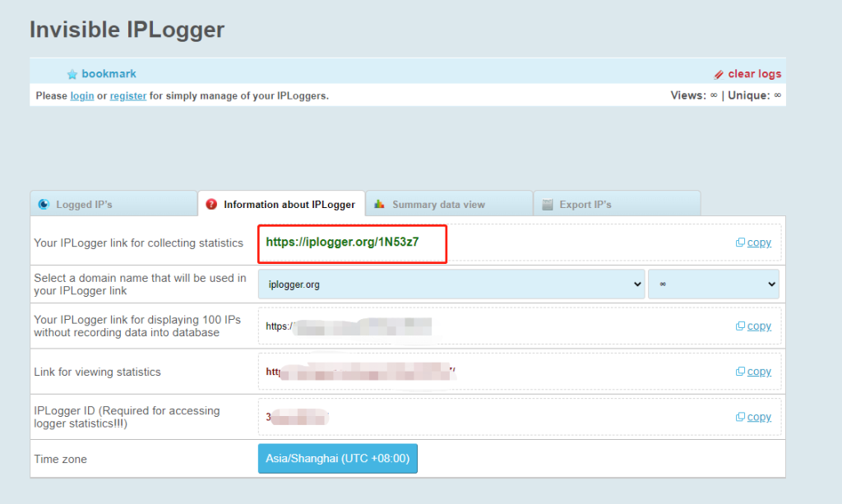Click the Time zone label

60,459
